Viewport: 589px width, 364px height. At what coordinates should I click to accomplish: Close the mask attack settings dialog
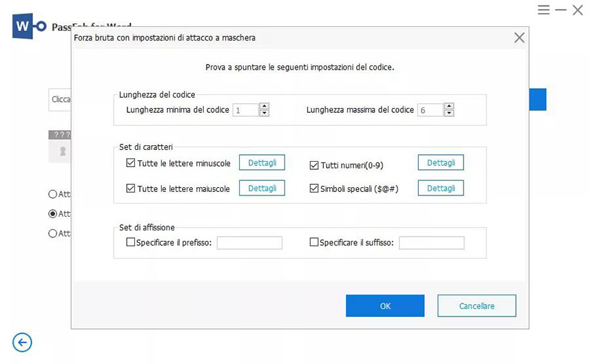click(x=519, y=38)
